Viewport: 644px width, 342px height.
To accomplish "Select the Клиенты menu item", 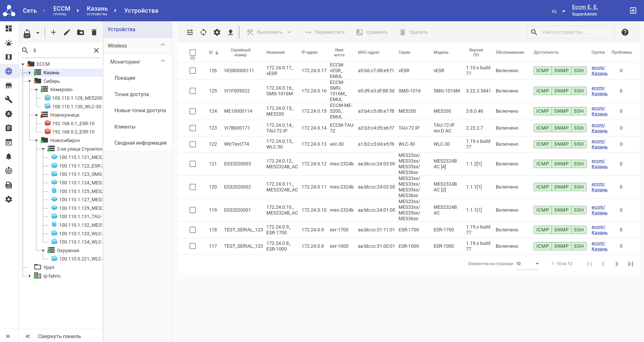I will coord(125,127).
